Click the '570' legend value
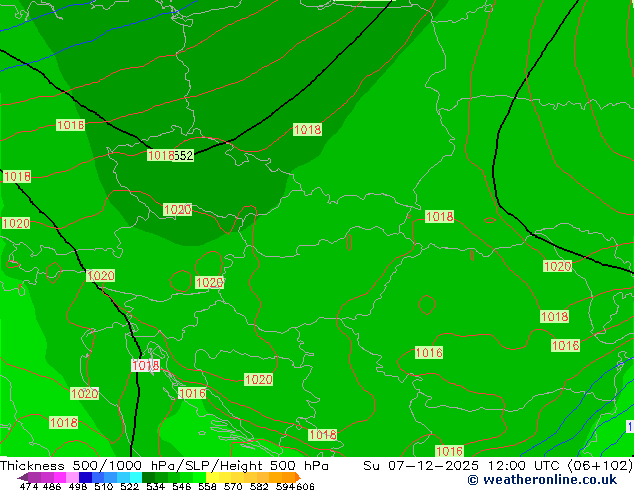 click(x=233, y=486)
